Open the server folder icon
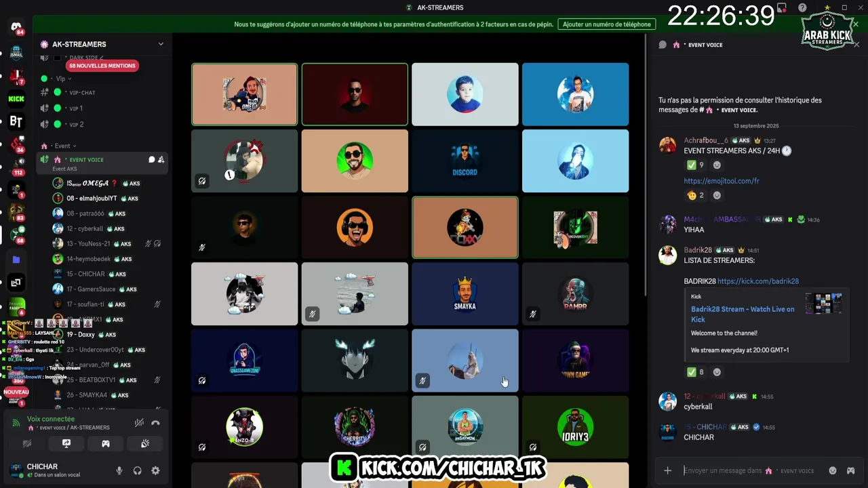 (16, 260)
